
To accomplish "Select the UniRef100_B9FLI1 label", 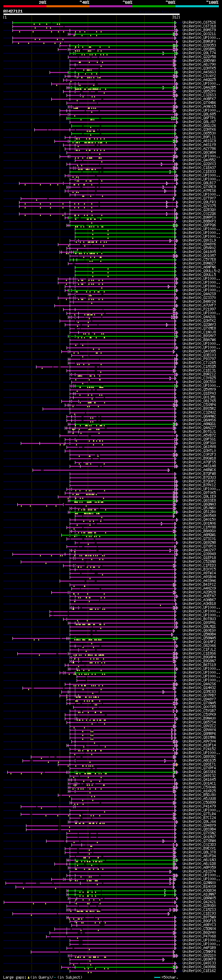I will 199,137.
